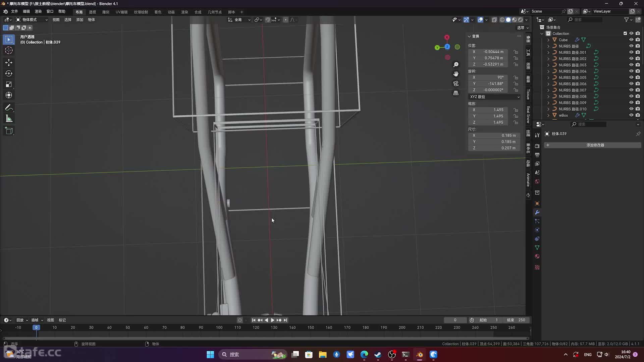Play the animation forward
This screenshot has height=362, width=644.
click(272, 320)
